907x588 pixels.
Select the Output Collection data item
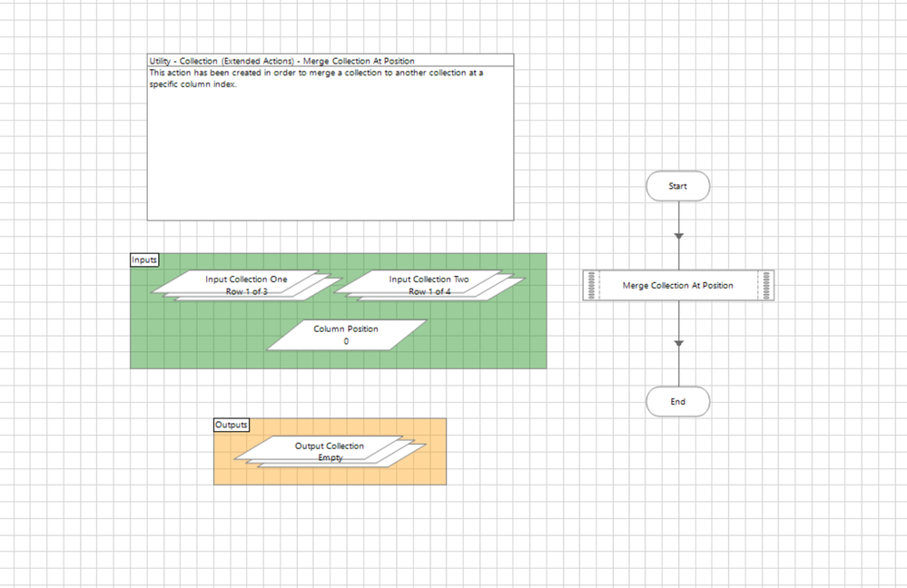click(x=330, y=452)
